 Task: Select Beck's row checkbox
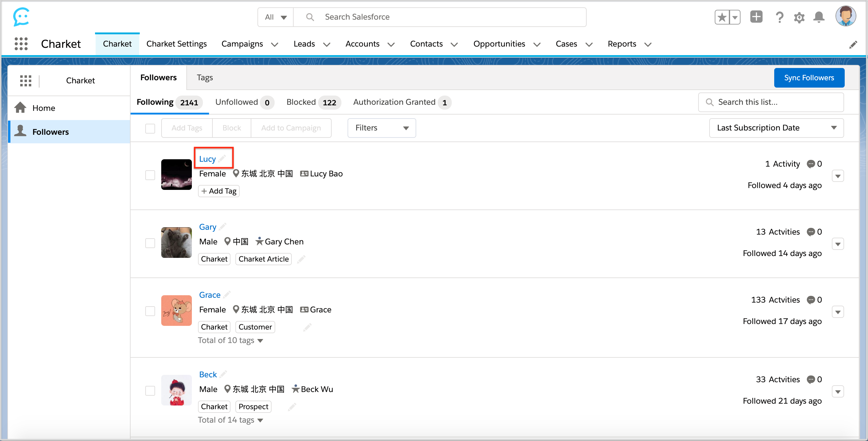pos(150,391)
